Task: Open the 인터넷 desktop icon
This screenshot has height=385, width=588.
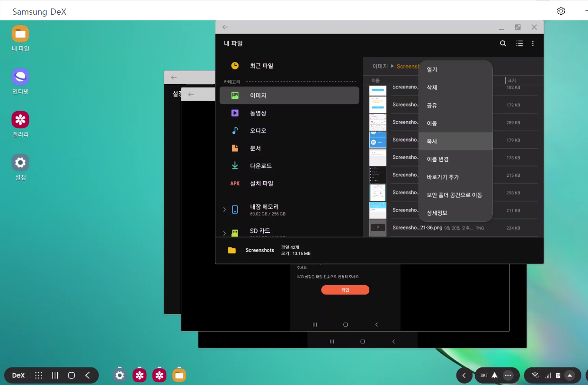Action: (x=20, y=81)
